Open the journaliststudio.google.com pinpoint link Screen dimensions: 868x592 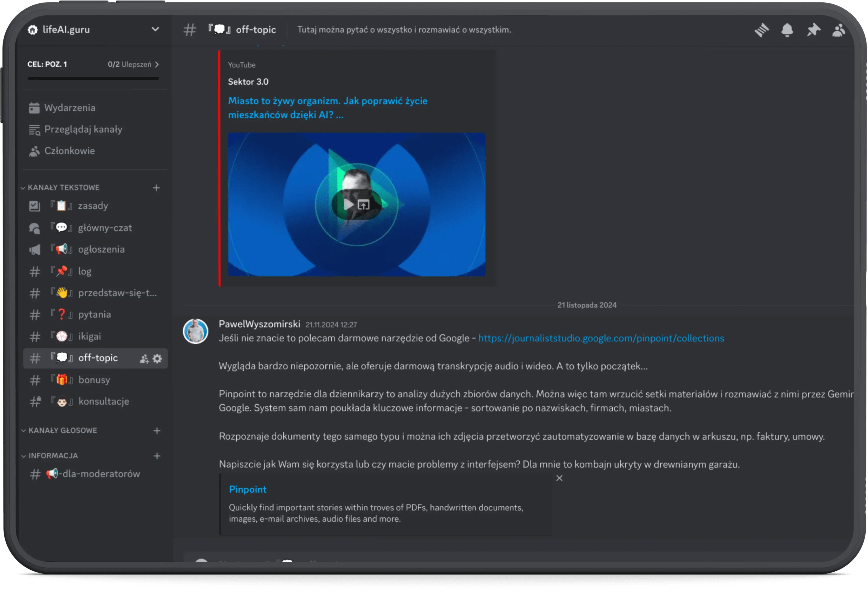click(x=601, y=338)
